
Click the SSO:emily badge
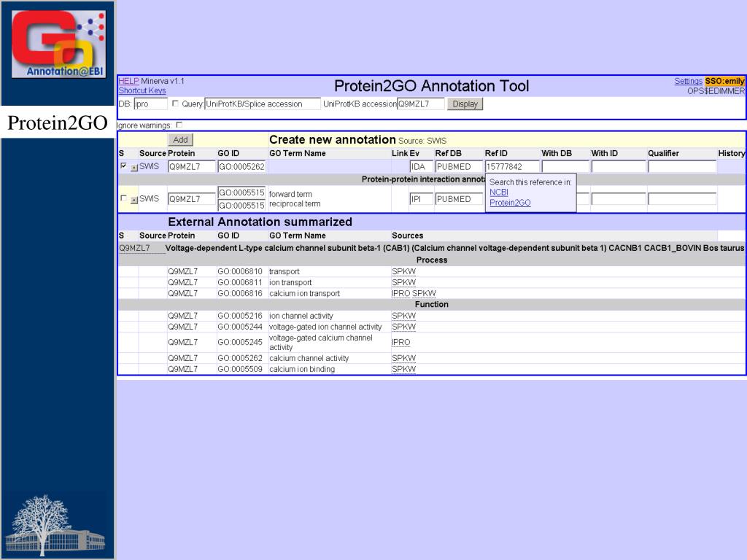point(724,81)
